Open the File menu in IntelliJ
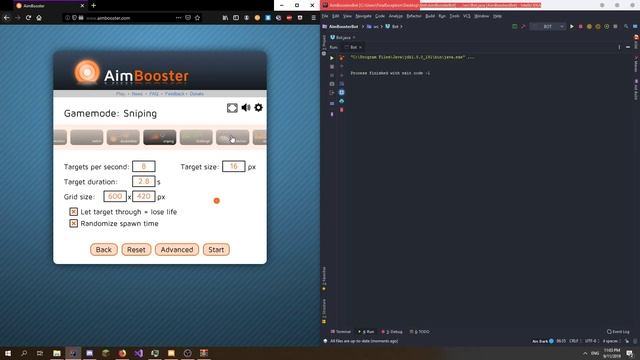 [325, 16]
